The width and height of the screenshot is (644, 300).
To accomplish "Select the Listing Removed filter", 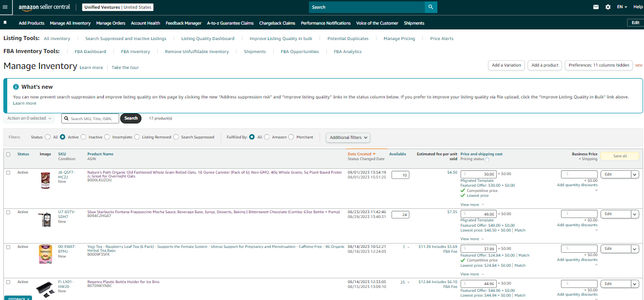I will pyautogui.click(x=137, y=137).
